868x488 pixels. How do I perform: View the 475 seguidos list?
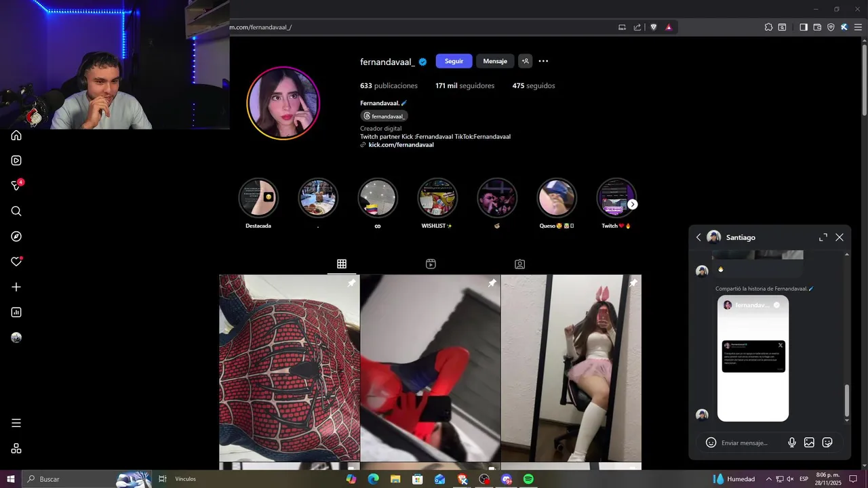tap(534, 86)
